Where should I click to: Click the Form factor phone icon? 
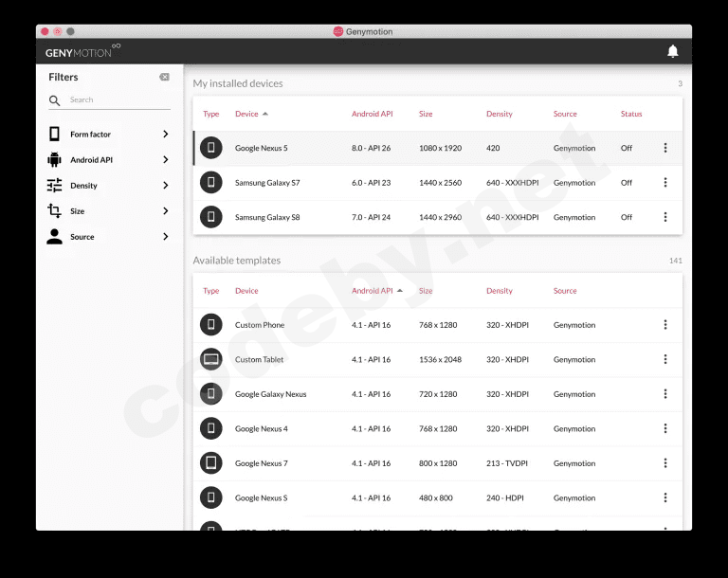pos(54,134)
